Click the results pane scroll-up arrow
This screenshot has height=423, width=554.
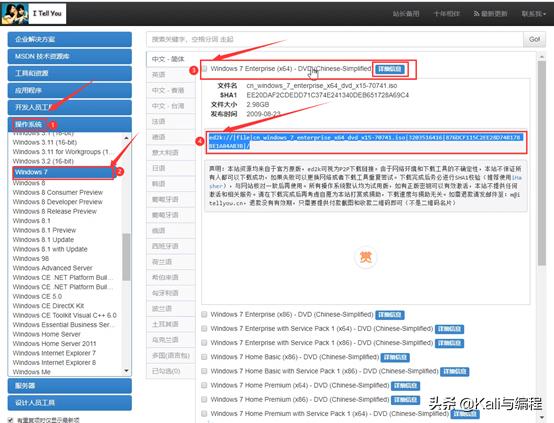click(x=542, y=57)
